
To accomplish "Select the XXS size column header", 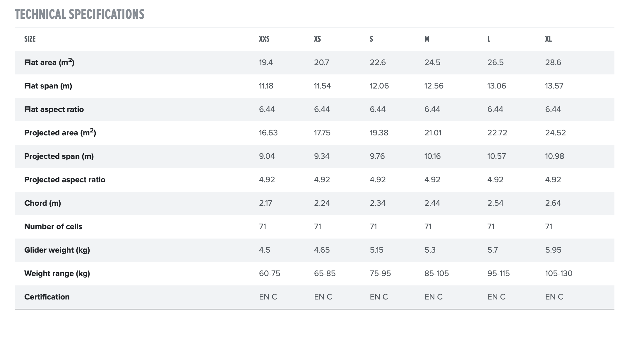I will tap(264, 39).
